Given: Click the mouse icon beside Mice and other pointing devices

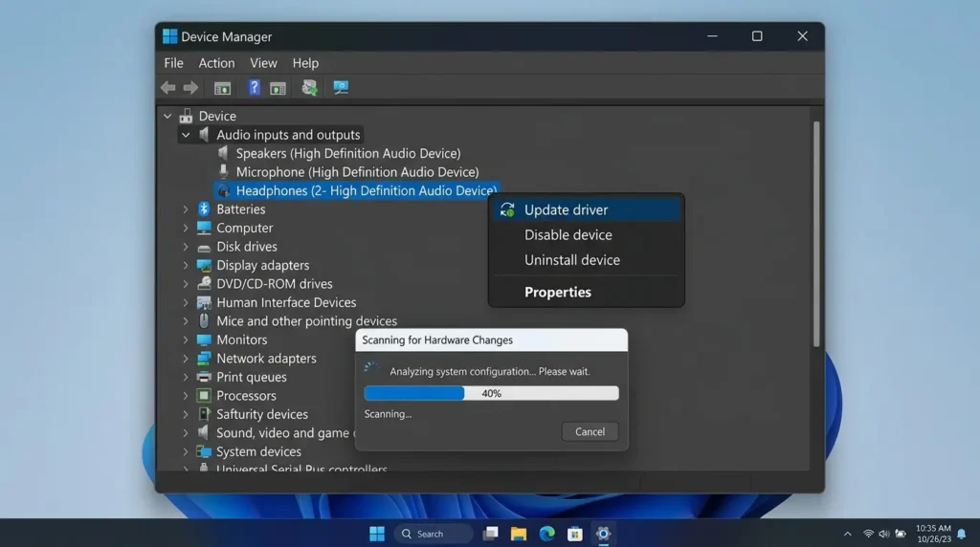Looking at the screenshot, I should (x=204, y=321).
